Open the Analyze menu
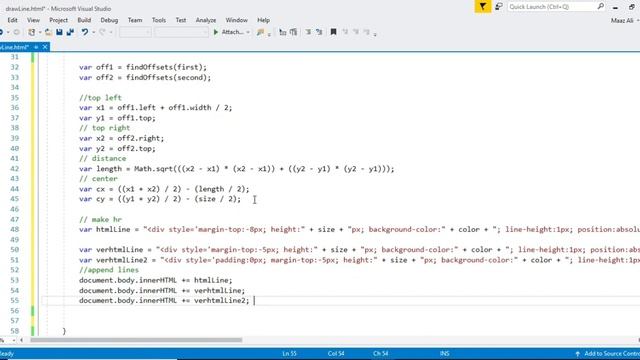Screen dimensions: 640x360 (x=206, y=20)
